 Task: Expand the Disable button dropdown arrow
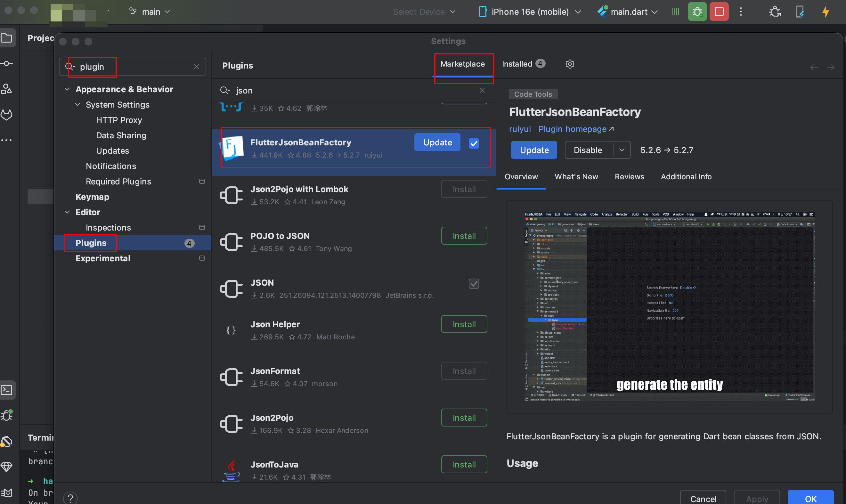click(x=622, y=150)
